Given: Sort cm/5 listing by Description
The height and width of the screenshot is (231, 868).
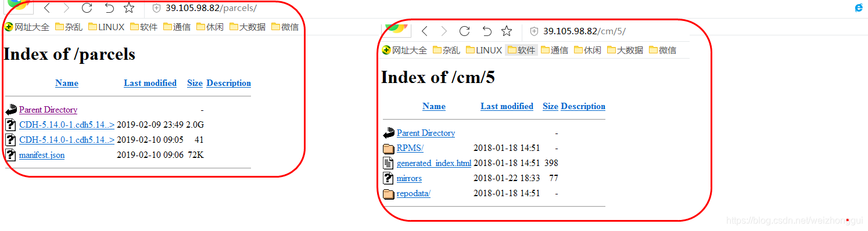Looking at the screenshot, I should 583,106.
